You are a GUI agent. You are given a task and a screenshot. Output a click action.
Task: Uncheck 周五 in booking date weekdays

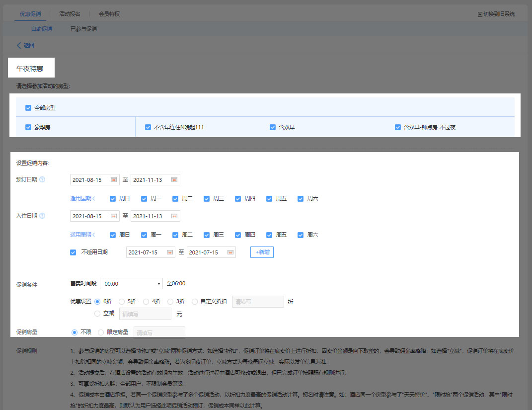click(x=269, y=199)
